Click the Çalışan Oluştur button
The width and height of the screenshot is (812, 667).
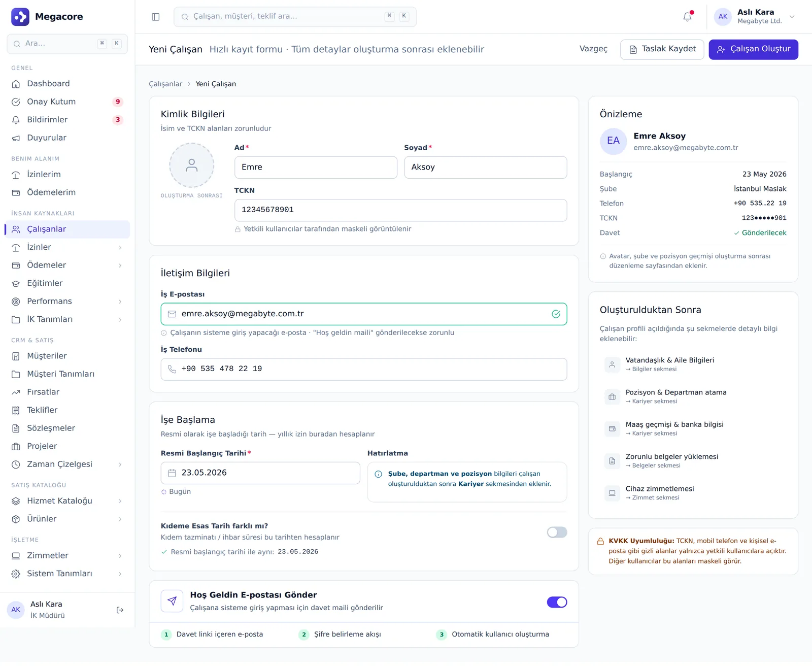point(753,50)
